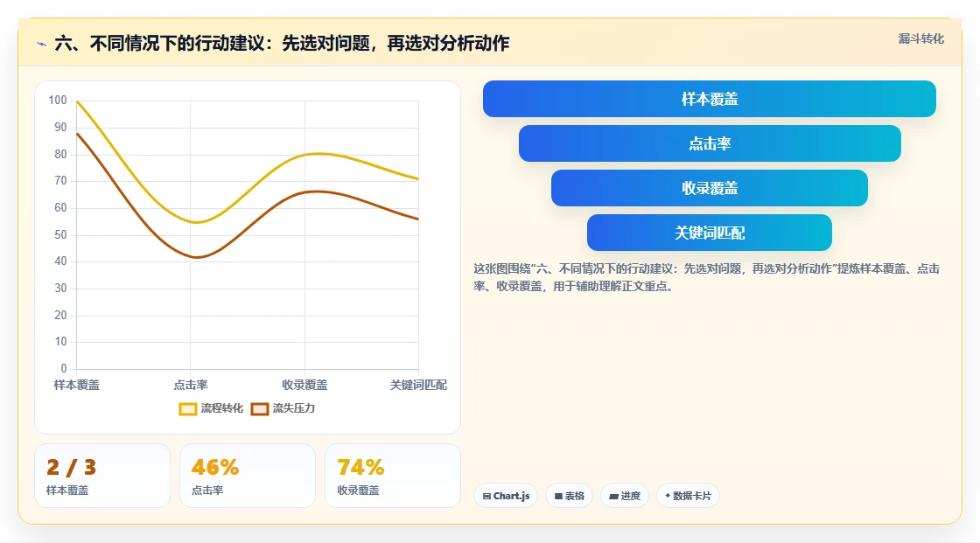Click the 漏斗转化 label in header

pos(921,38)
